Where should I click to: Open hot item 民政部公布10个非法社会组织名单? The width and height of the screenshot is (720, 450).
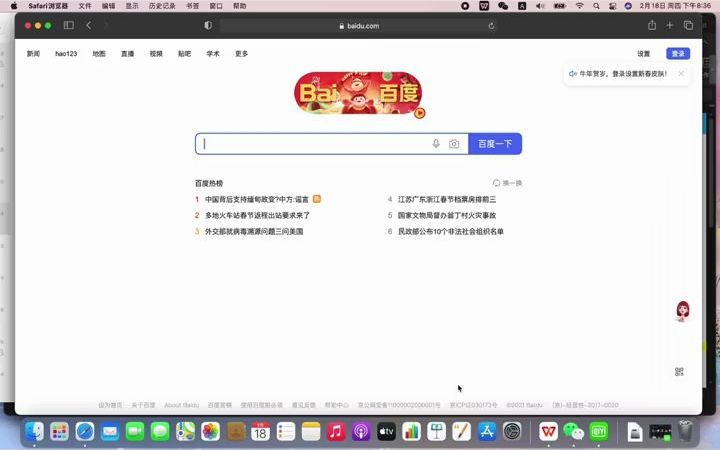450,231
